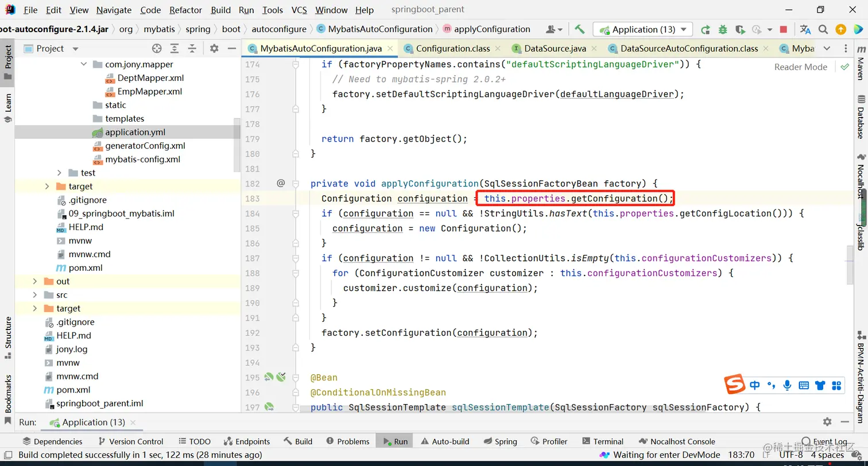
Task: Start debugging with the green bug icon
Action: pos(723,29)
